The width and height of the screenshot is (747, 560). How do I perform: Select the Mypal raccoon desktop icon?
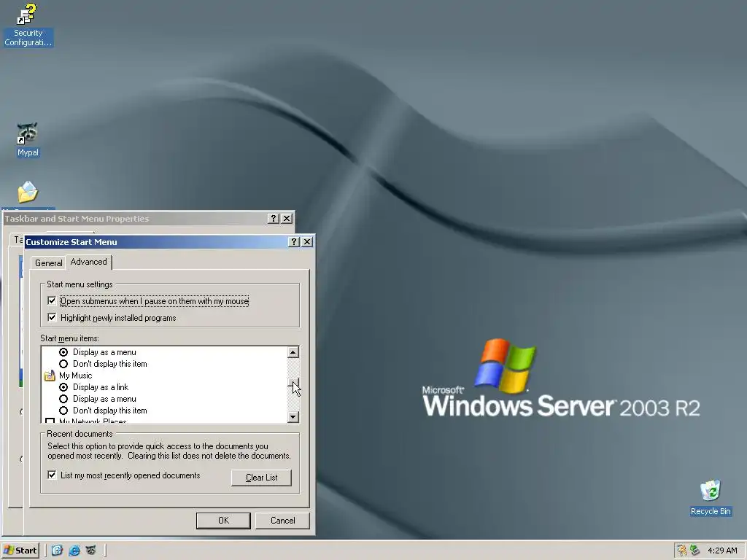point(28,139)
